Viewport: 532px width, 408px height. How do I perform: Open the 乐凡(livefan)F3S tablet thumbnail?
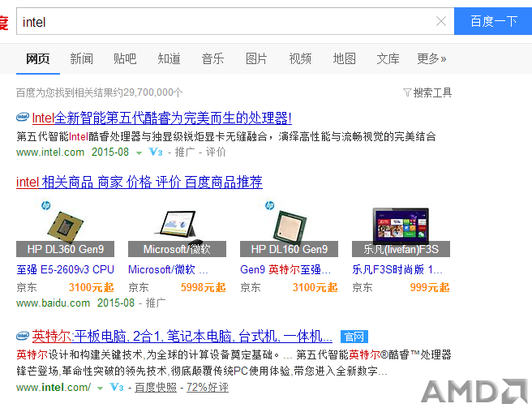click(401, 229)
